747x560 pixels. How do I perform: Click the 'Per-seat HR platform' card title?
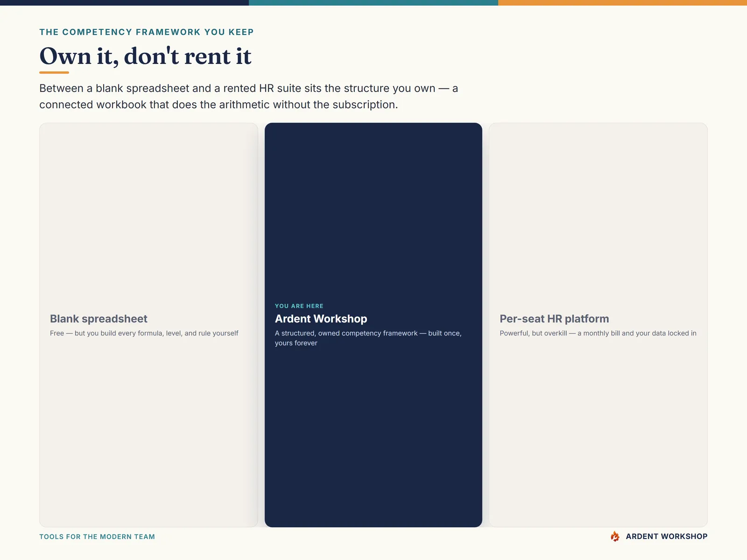(x=554, y=319)
